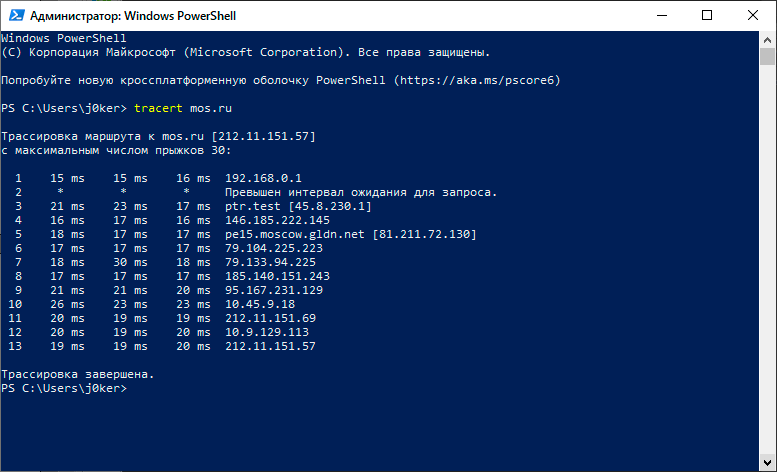Click the last PS C:\Users\j0ker> prompt

tap(64, 388)
